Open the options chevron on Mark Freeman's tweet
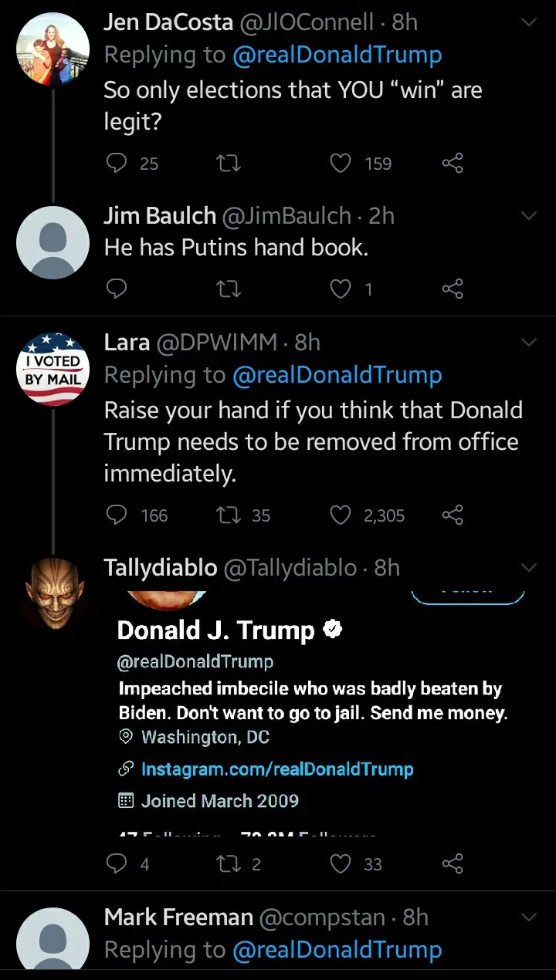Image resolution: width=556 pixels, height=980 pixels. click(x=529, y=917)
